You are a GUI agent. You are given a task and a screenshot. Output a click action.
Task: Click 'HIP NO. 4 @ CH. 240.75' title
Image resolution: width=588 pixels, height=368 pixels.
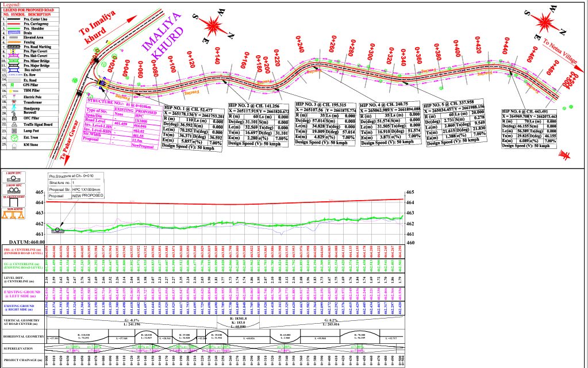point(384,104)
